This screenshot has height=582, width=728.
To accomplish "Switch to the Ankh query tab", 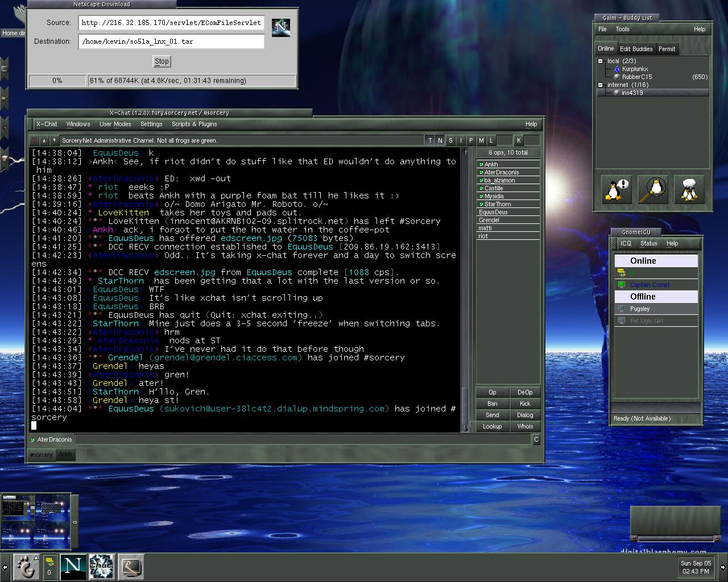I will [x=65, y=454].
